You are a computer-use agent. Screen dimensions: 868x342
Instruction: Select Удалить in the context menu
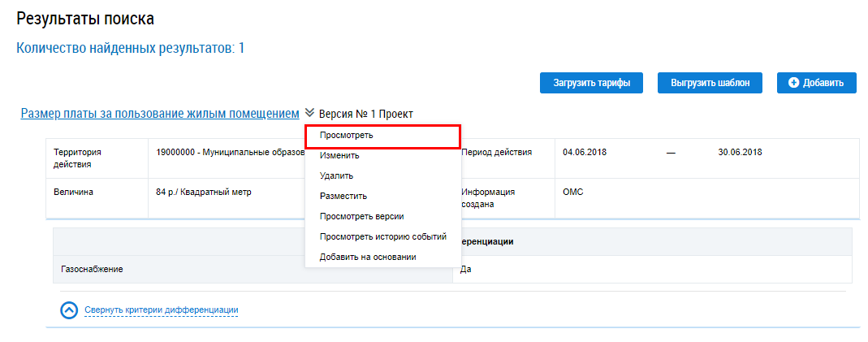[x=336, y=175]
